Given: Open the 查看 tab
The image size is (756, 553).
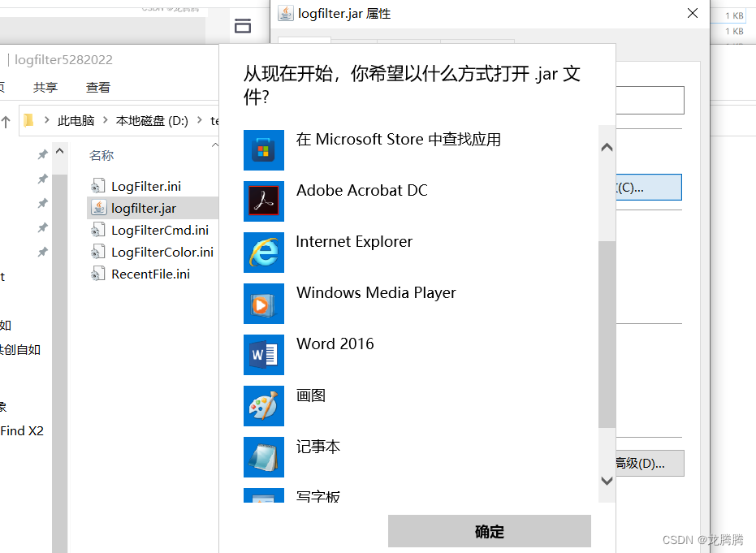Looking at the screenshot, I should click(x=97, y=87).
